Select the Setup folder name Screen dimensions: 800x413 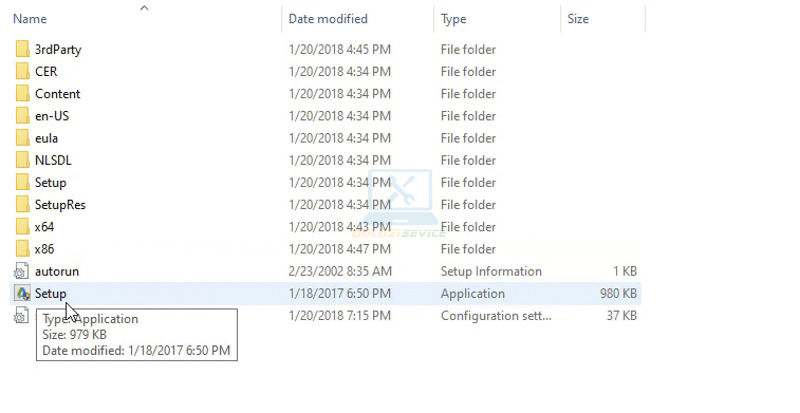click(x=50, y=183)
